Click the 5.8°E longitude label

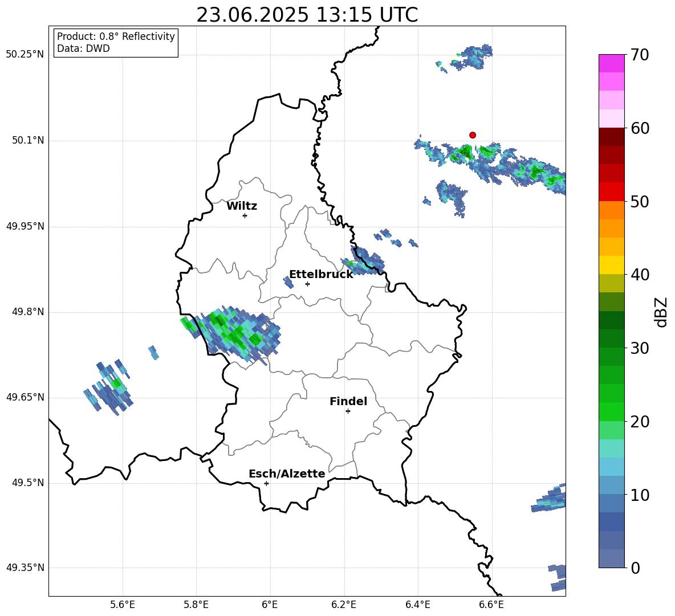point(196,605)
